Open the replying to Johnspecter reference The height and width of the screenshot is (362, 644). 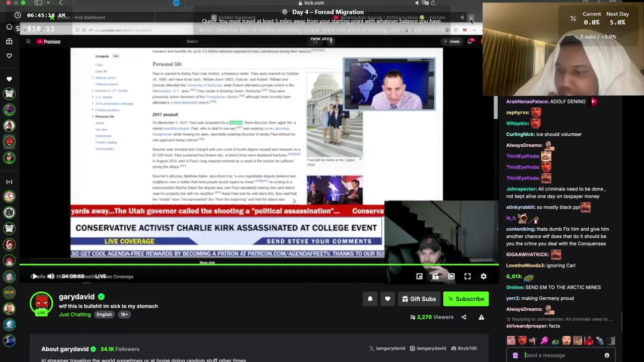559,319
